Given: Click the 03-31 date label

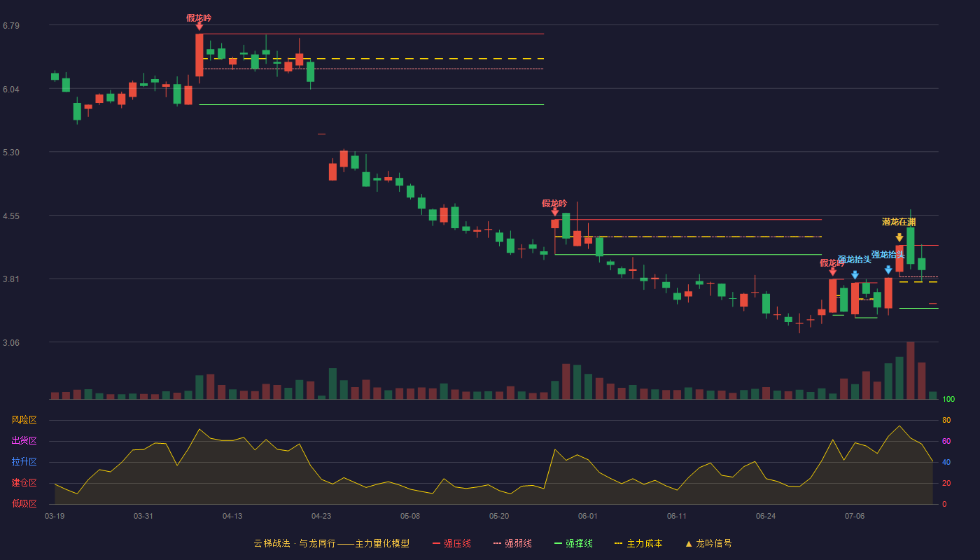Looking at the screenshot, I should coord(143,516).
